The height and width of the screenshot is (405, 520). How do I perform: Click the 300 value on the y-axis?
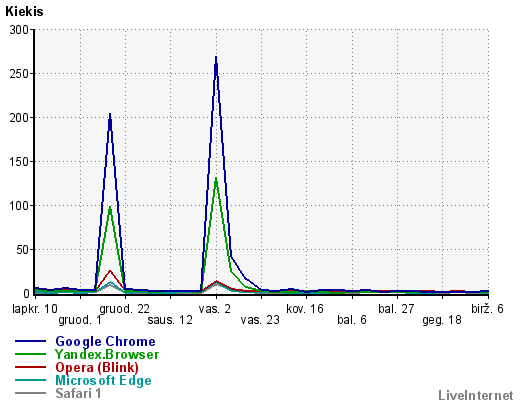click(x=19, y=30)
